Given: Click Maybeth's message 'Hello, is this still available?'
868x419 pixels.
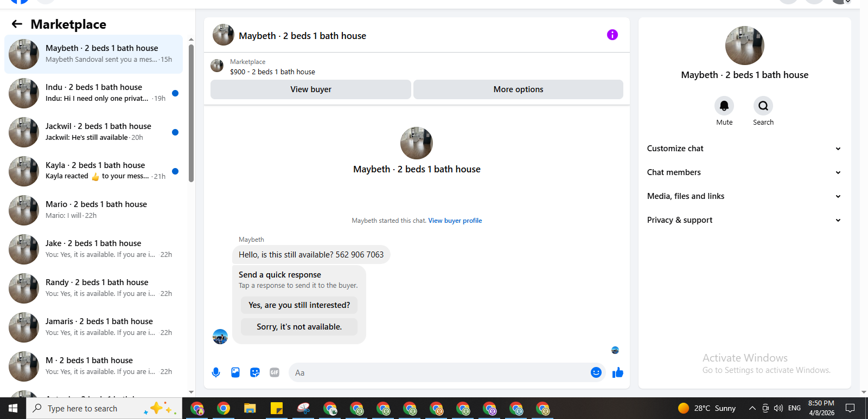Looking at the screenshot, I should pyautogui.click(x=311, y=255).
